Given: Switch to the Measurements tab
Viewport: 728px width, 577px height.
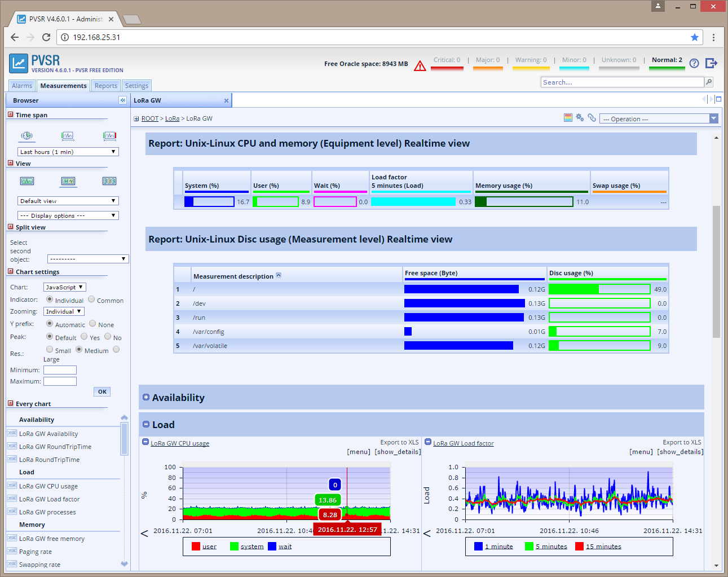Looking at the screenshot, I should pyautogui.click(x=63, y=86).
